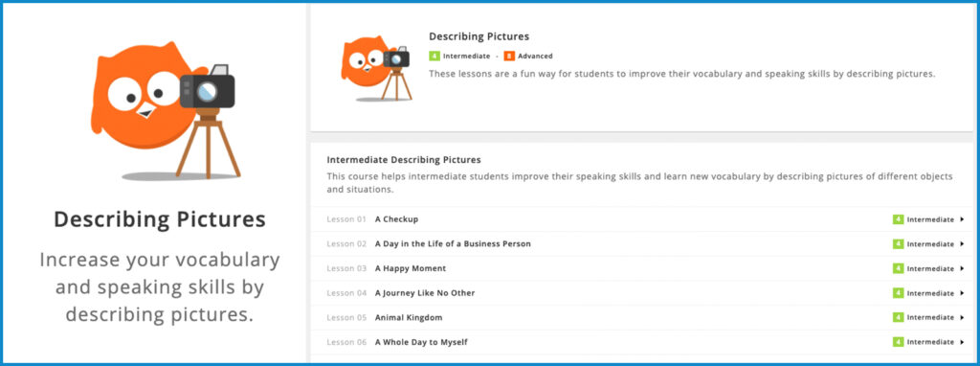980x366 pixels.
Task: Click the green 4 badge on A Checkup row
Action: (x=898, y=219)
